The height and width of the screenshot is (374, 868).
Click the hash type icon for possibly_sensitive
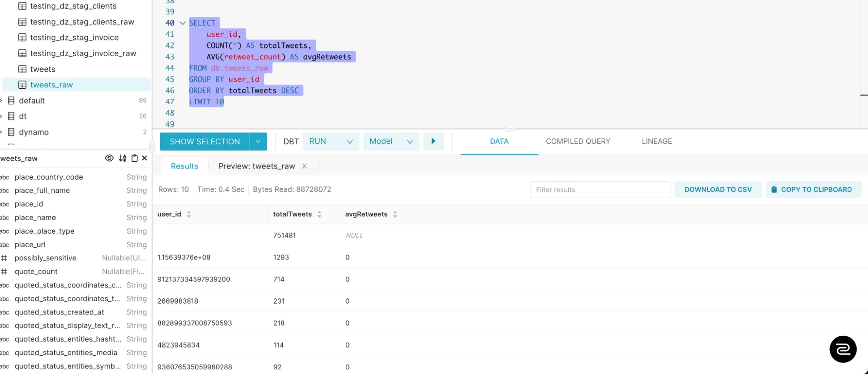click(x=4, y=258)
